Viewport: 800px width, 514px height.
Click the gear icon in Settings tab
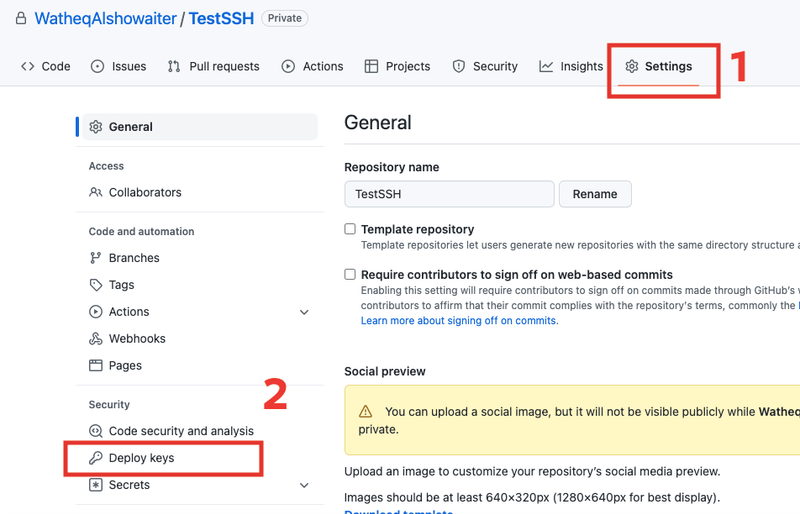(632, 67)
